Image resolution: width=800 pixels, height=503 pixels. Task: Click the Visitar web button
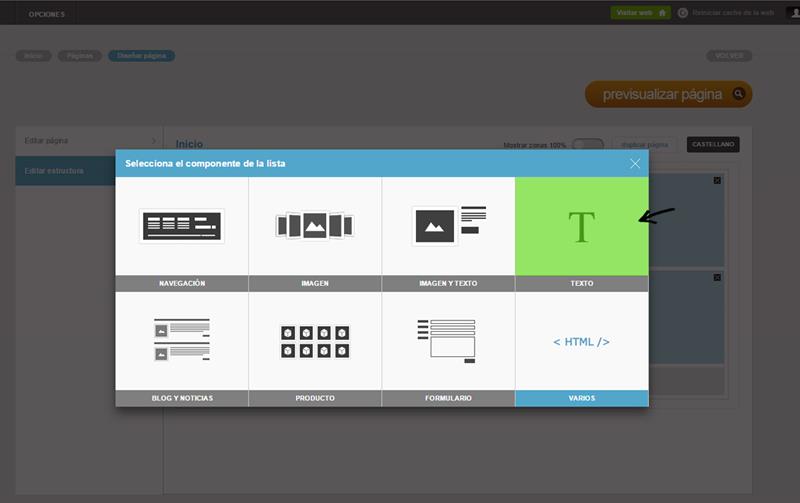[640, 13]
